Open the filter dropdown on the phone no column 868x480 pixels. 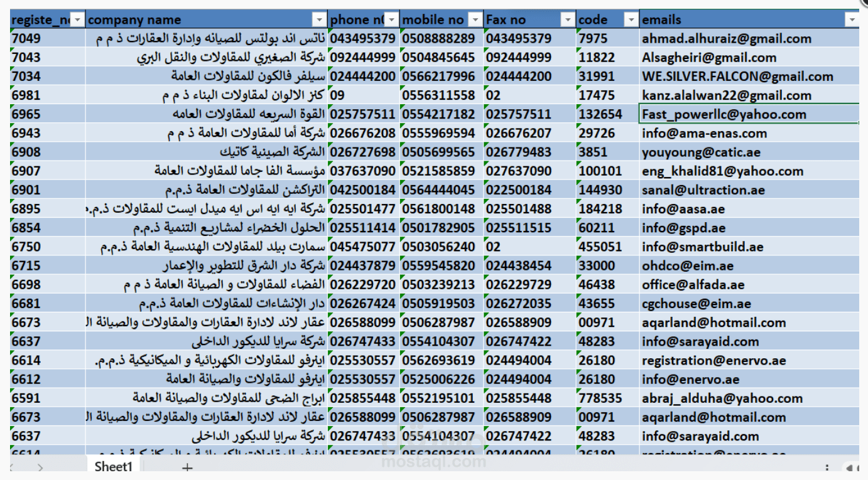click(x=391, y=19)
